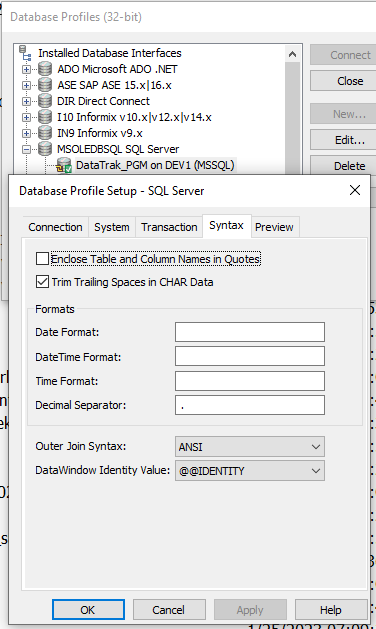Enable Enclose Table and Column Names in Quotes
The image size is (376, 629).
click(42, 259)
